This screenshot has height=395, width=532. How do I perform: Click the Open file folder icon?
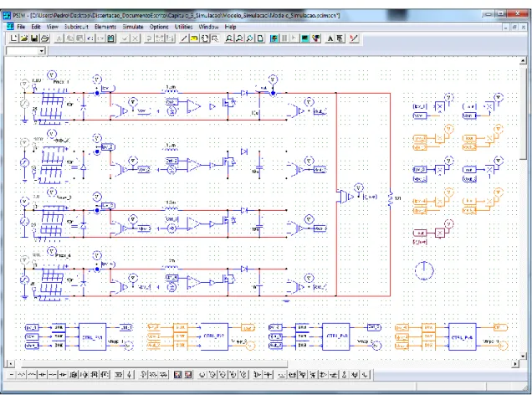(23, 38)
